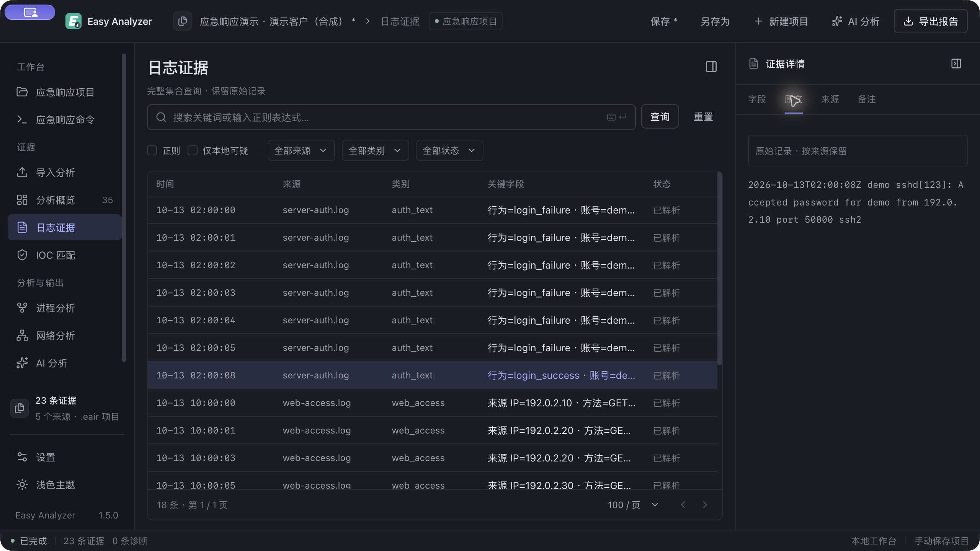Viewport: 980px width, 551px height.
Task: Switch to the 字段 tab
Action: click(757, 99)
